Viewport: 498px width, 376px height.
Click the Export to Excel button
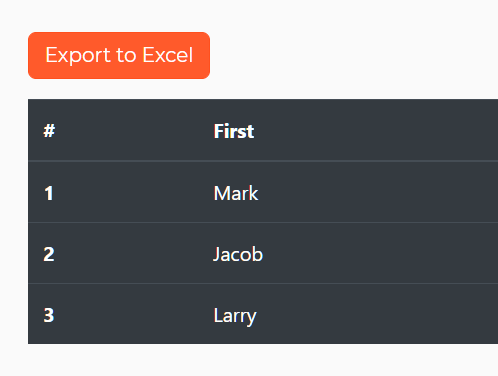point(119,55)
